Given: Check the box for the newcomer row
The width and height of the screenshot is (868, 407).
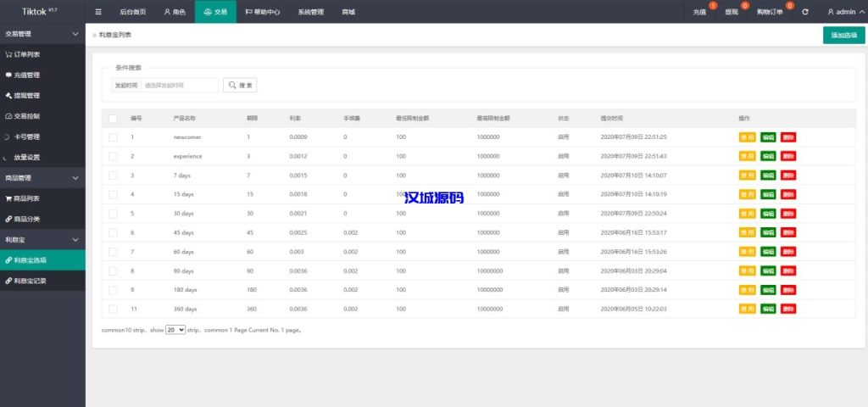Looking at the screenshot, I should click(x=113, y=137).
